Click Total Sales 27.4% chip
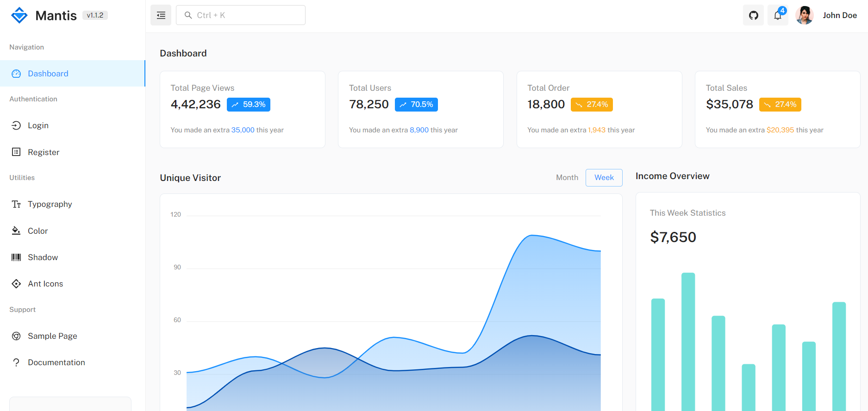The image size is (868, 411). (x=780, y=105)
